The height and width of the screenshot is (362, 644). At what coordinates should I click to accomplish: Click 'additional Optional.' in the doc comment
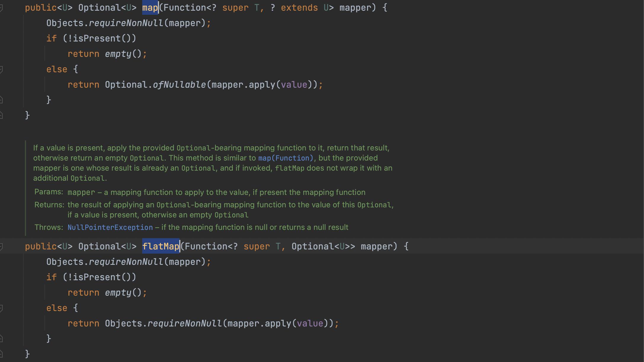point(70,178)
